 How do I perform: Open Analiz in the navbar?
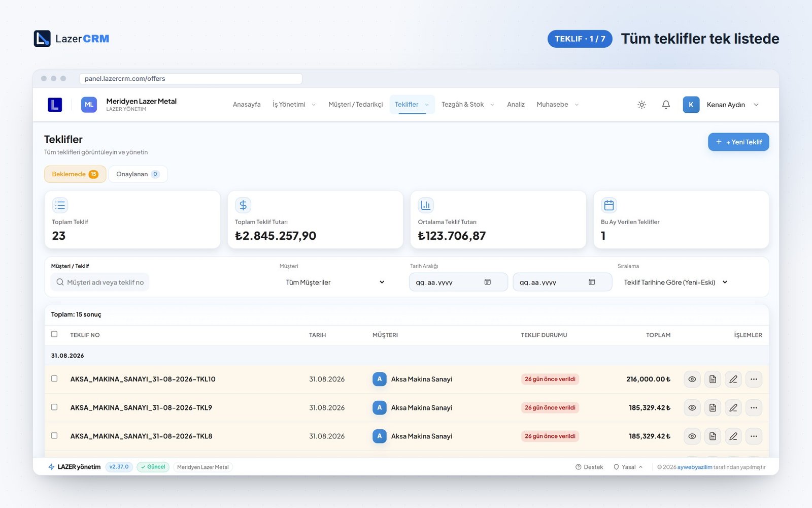pos(516,105)
